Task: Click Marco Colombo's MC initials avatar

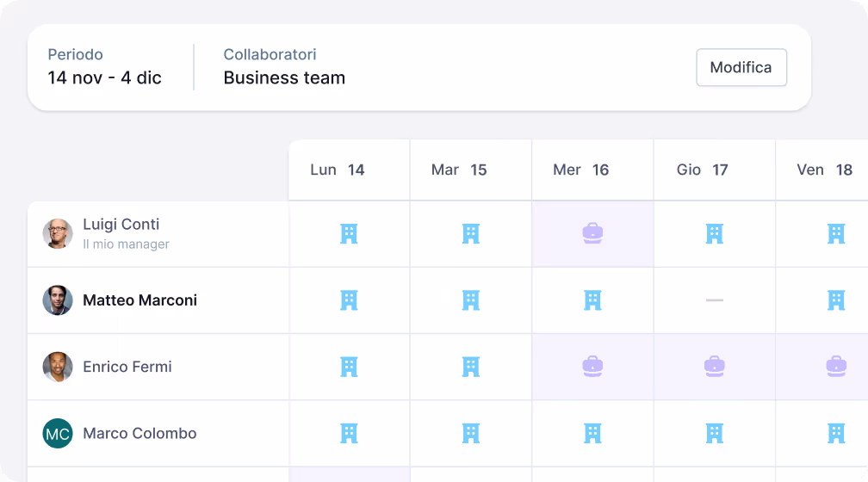Action: (58, 434)
